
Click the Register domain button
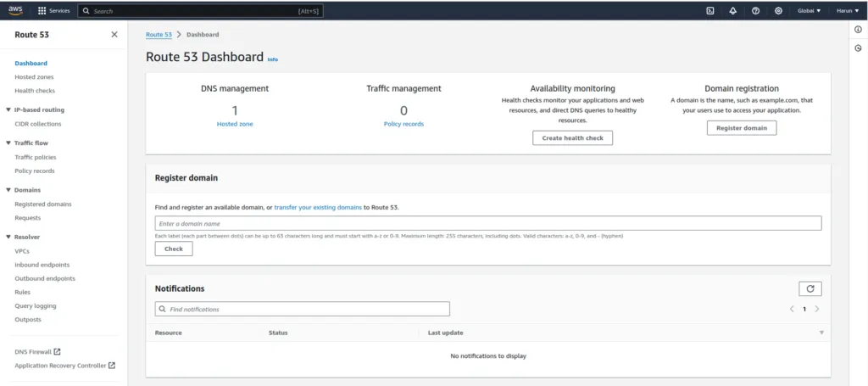pyautogui.click(x=742, y=128)
